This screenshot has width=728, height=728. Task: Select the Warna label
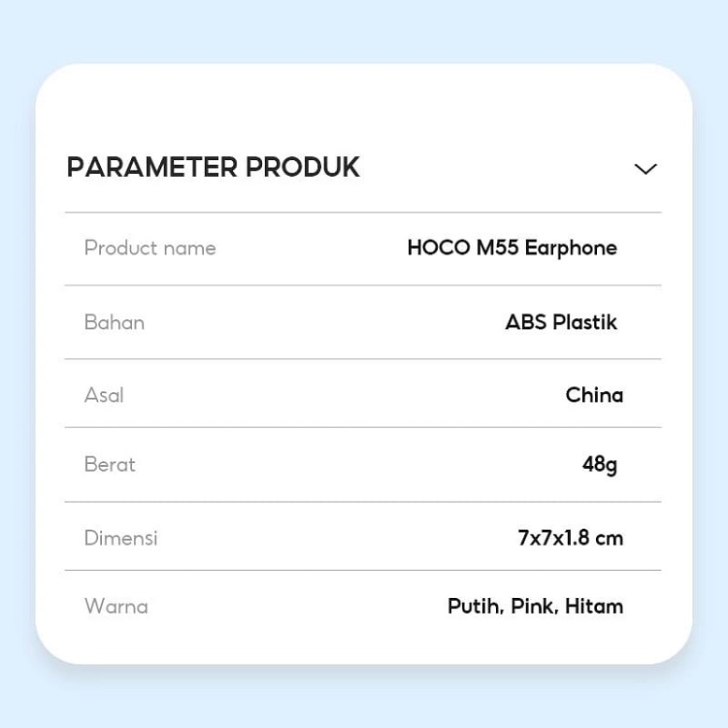point(116,606)
